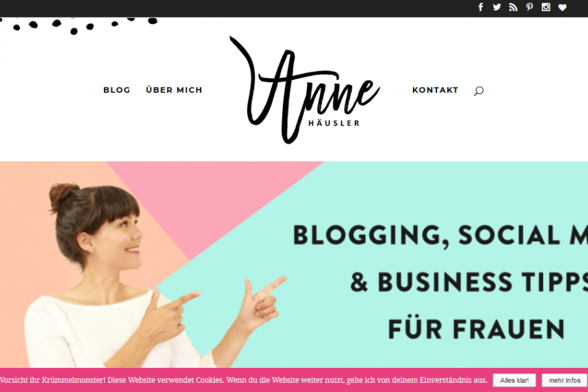Open the Über Mich menu item
Image resolution: width=588 pixels, height=392 pixels.
point(174,90)
